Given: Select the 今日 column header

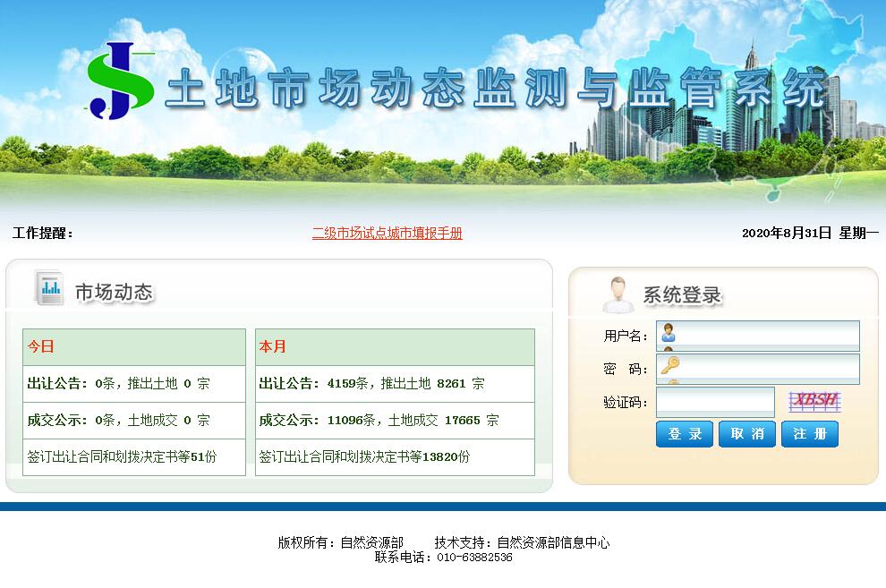Looking at the screenshot, I should (x=134, y=347).
